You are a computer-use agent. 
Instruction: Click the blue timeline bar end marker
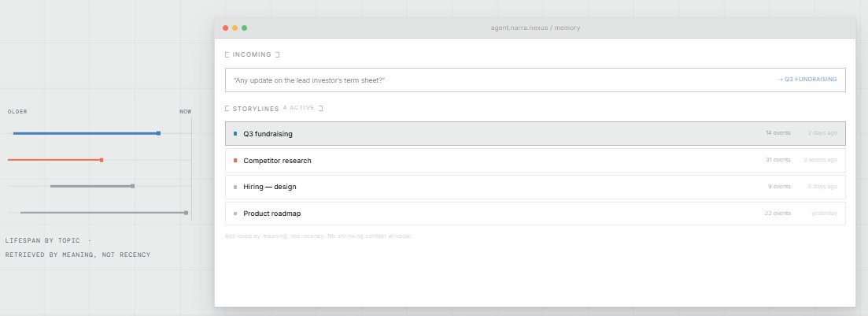pos(158,133)
